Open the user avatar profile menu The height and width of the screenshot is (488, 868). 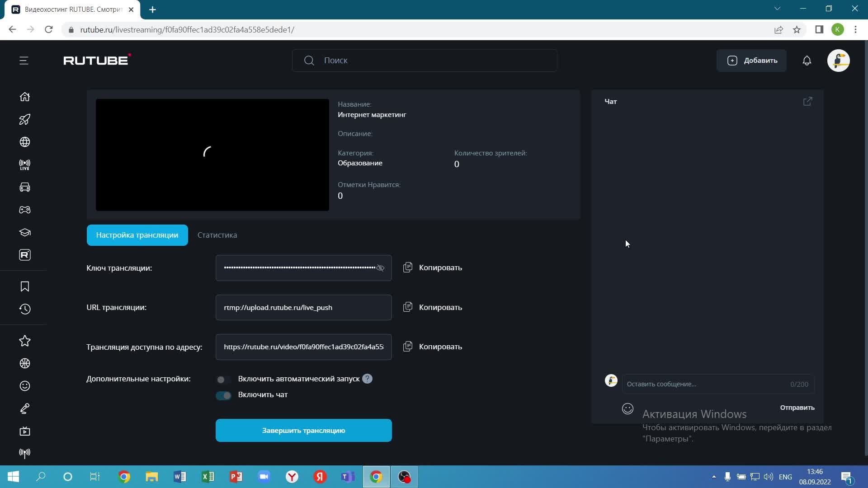[838, 61]
